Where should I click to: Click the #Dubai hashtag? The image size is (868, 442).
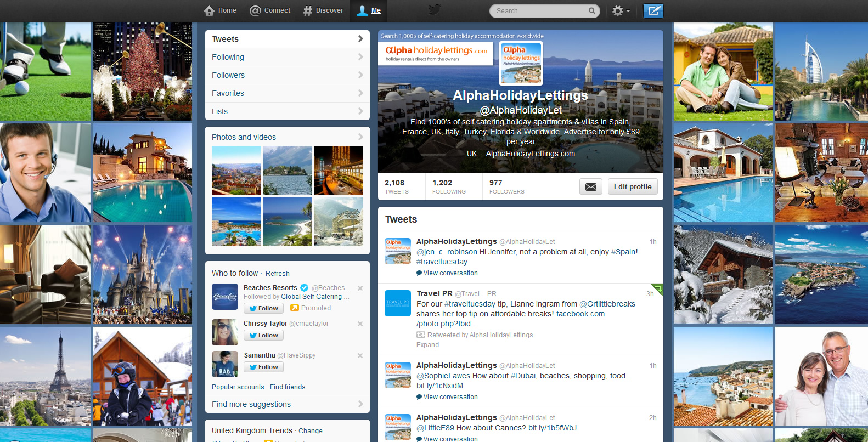click(x=523, y=376)
